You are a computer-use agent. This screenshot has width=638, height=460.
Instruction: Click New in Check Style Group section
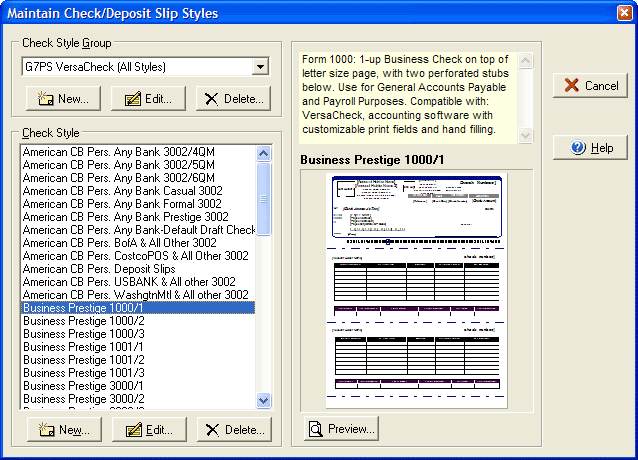[x=63, y=99]
